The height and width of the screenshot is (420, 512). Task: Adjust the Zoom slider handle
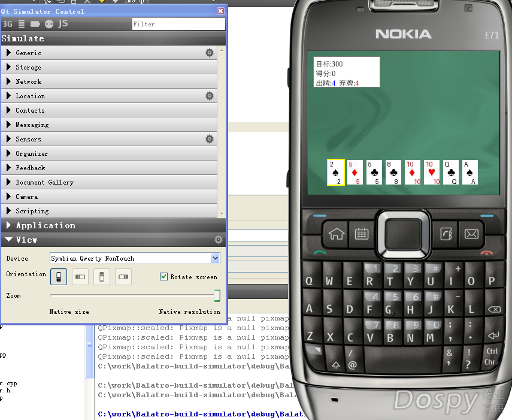[x=217, y=295]
